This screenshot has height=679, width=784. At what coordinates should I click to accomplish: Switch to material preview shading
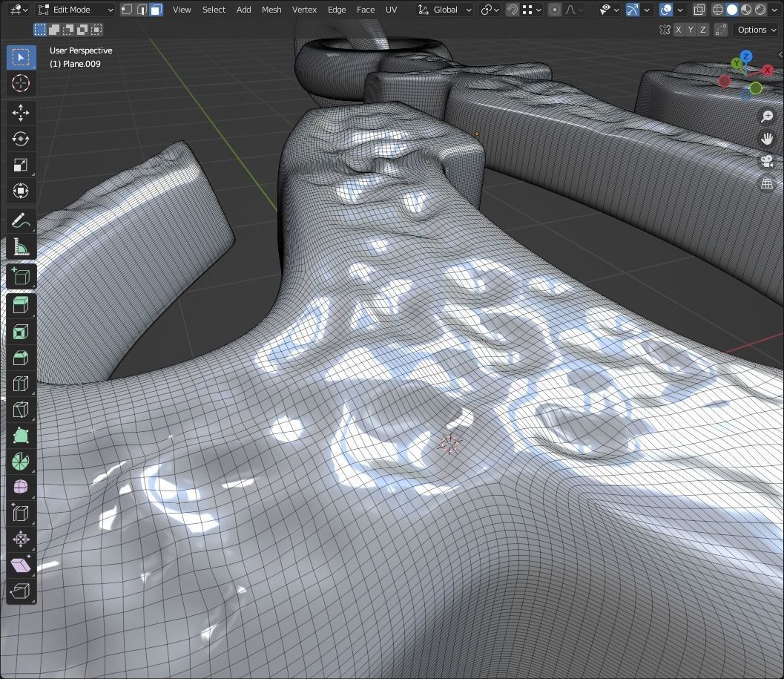(746, 10)
